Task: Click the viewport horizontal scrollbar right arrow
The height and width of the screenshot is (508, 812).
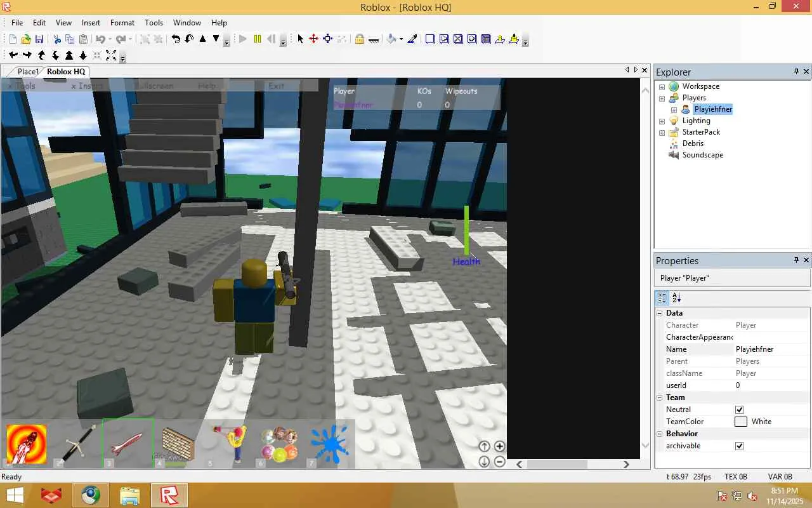Action: pos(626,464)
